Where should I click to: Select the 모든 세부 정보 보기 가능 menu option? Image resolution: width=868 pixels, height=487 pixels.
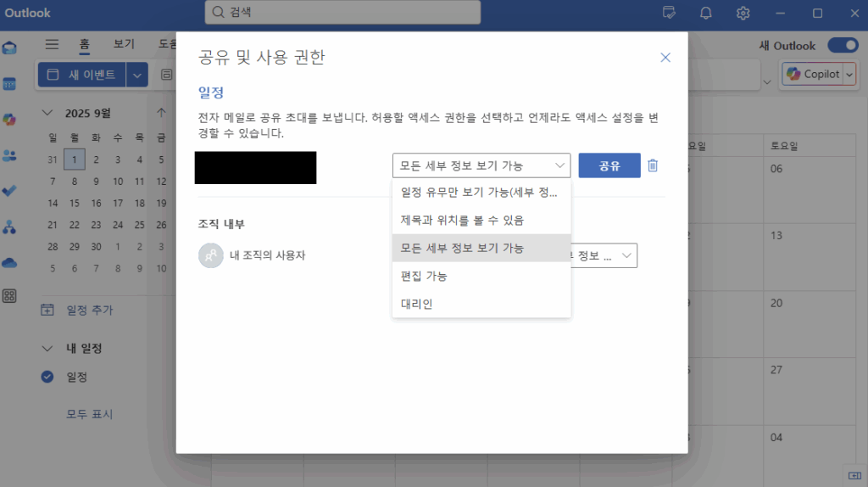tap(481, 248)
